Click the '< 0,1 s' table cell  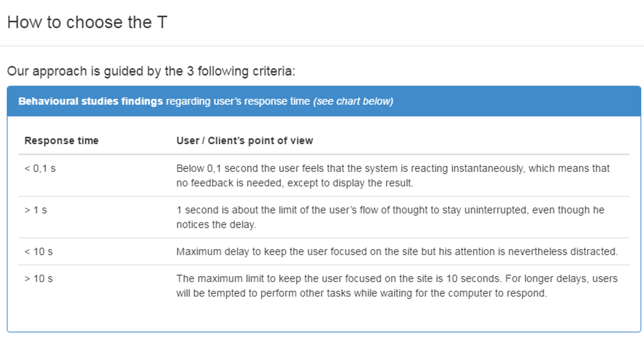(40, 168)
